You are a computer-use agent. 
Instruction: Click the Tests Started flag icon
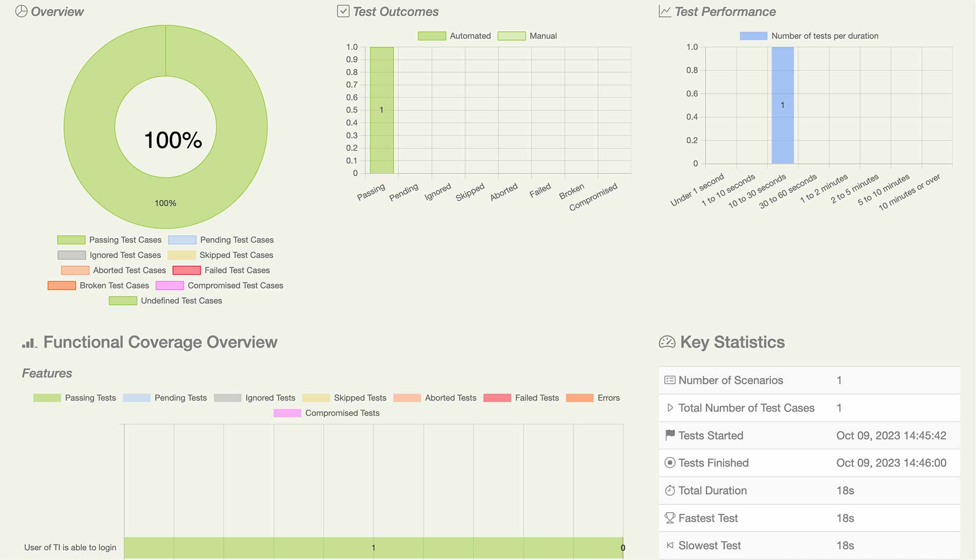point(670,435)
